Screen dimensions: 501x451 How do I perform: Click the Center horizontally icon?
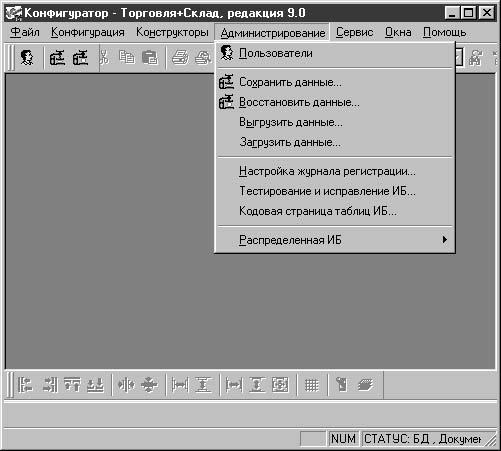tap(126, 385)
